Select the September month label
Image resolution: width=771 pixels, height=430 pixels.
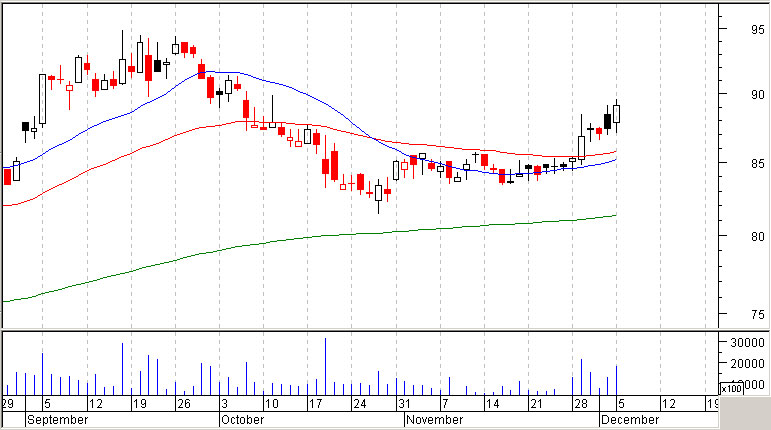coord(58,420)
